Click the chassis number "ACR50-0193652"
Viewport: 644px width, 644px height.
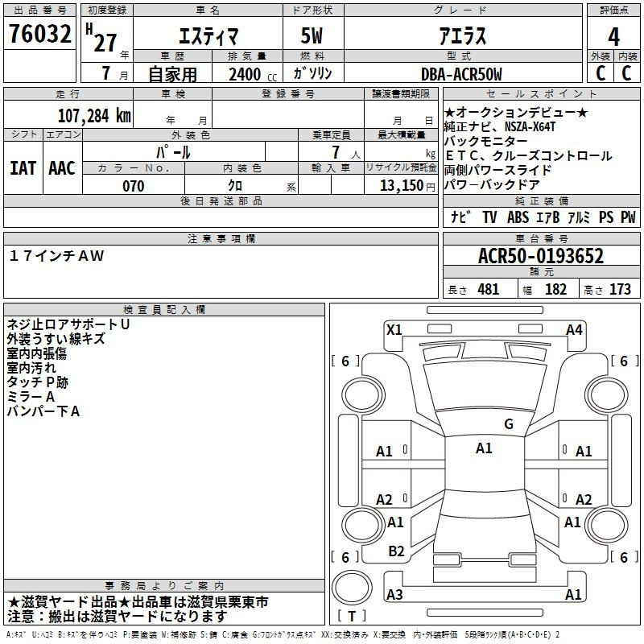(541, 256)
